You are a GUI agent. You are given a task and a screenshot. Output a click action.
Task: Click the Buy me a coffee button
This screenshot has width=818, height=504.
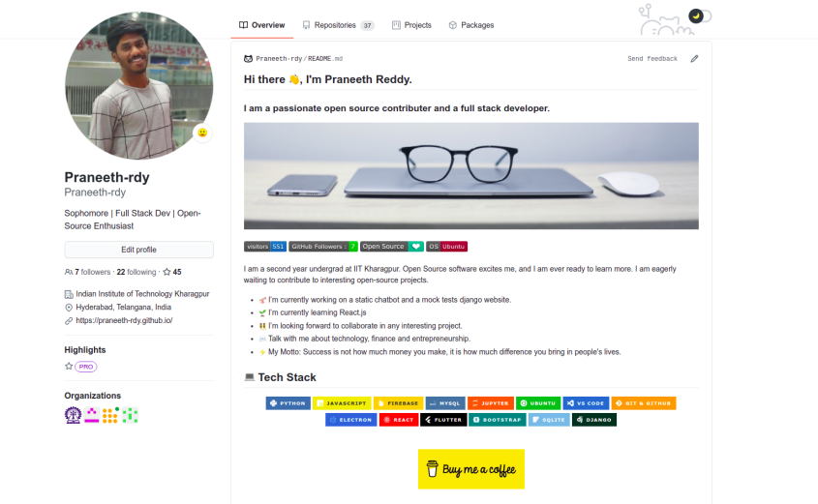471,469
